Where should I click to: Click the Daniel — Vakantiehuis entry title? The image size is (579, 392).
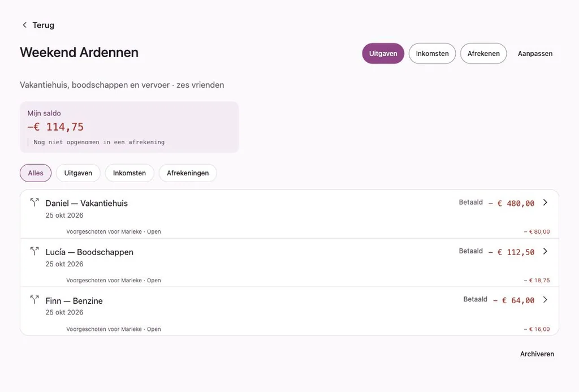click(87, 203)
